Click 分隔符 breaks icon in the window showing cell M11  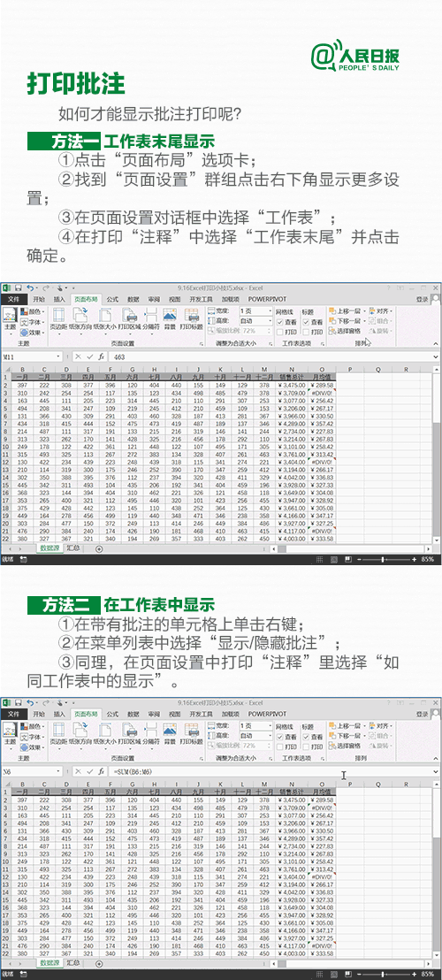click(x=150, y=318)
